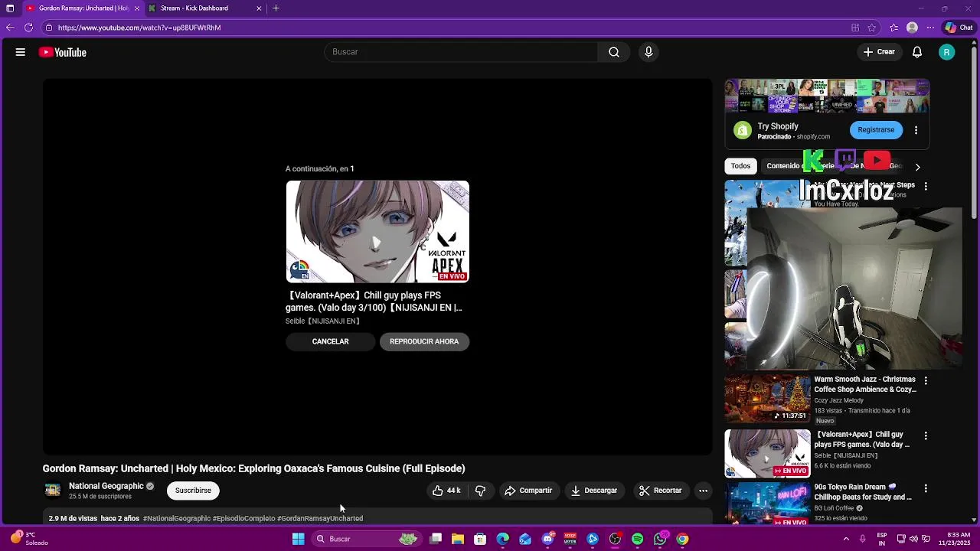Click Reproducir ahora button
The image size is (980, 551).
coord(424,341)
